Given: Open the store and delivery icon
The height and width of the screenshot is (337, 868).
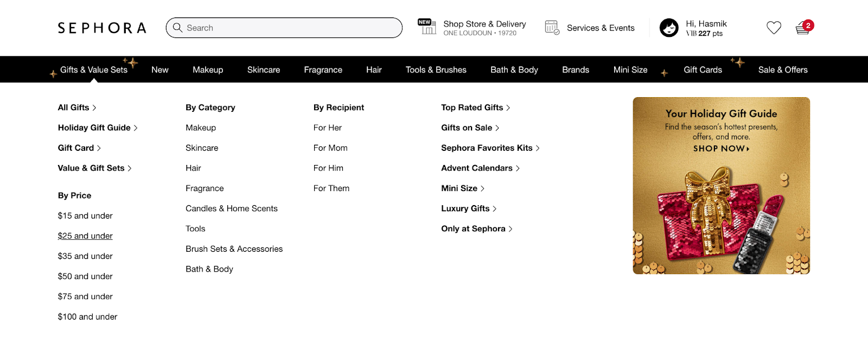Looking at the screenshot, I should [427, 27].
